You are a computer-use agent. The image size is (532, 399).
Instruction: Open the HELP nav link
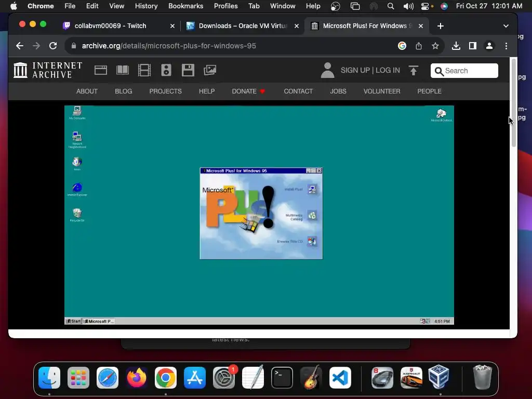tap(207, 91)
